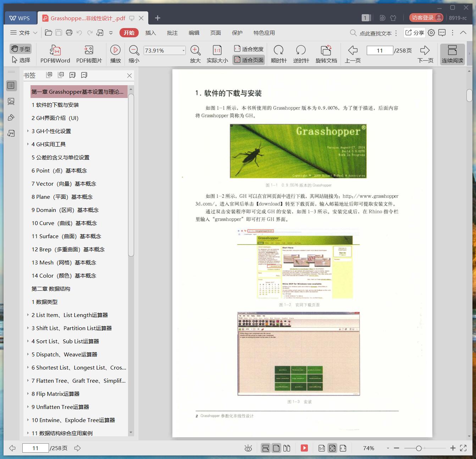Switch to the 插入 tab
The width and height of the screenshot is (476, 459).
click(x=150, y=33)
